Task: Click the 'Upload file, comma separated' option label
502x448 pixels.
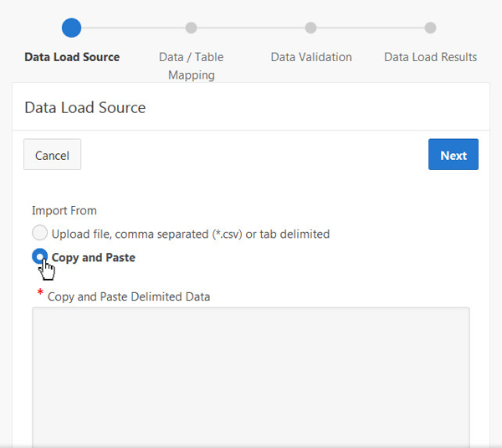Action: click(191, 234)
